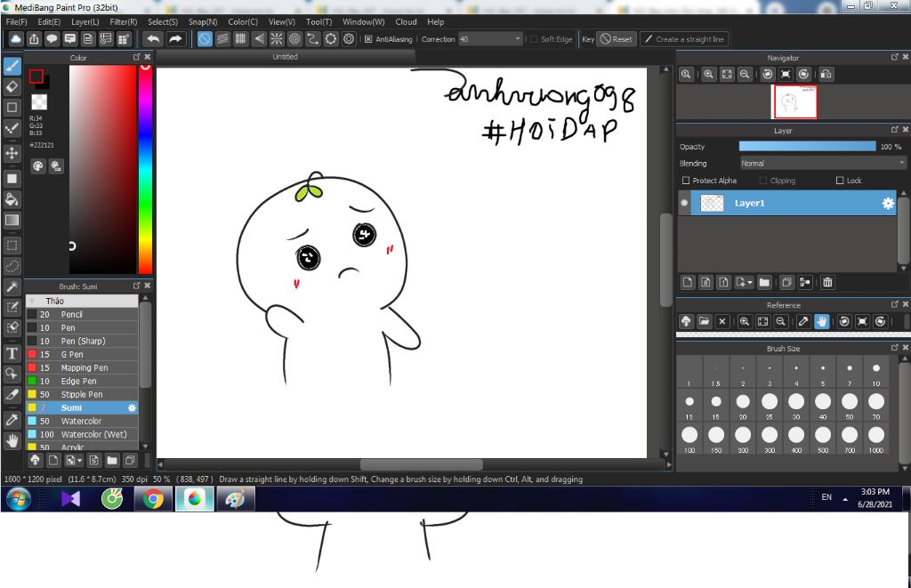Enable radial snap guide
Screen dimensions: 911x588
tap(277, 39)
